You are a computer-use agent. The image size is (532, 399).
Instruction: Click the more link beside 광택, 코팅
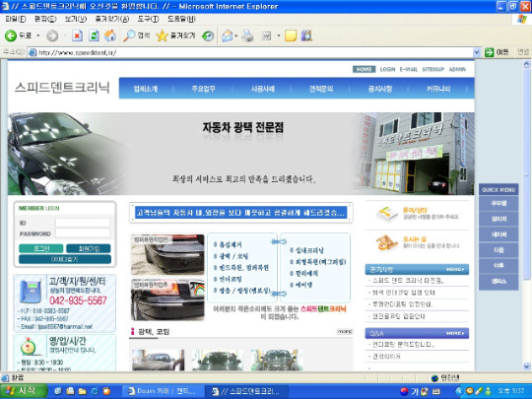[345, 331]
